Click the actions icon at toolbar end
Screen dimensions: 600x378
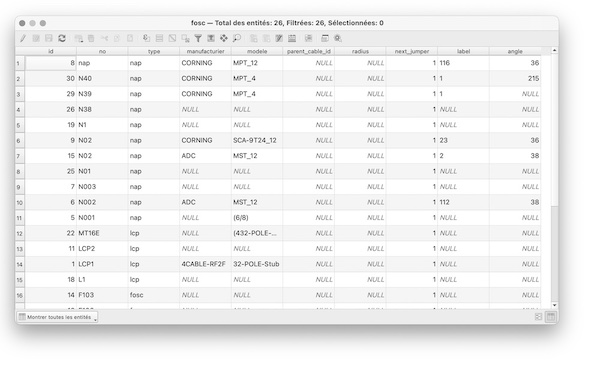(338, 38)
